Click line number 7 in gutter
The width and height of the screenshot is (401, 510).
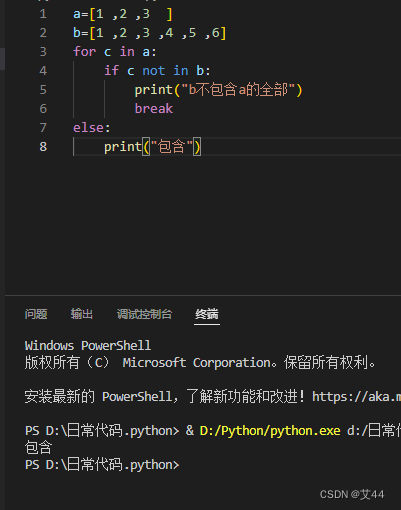(43, 128)
